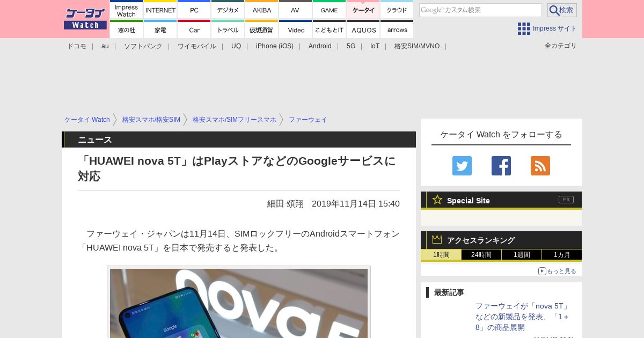This screenshot has width=644, height=338.
Task: Select the ケータイ nav tab
Action: tap(363, 10)
